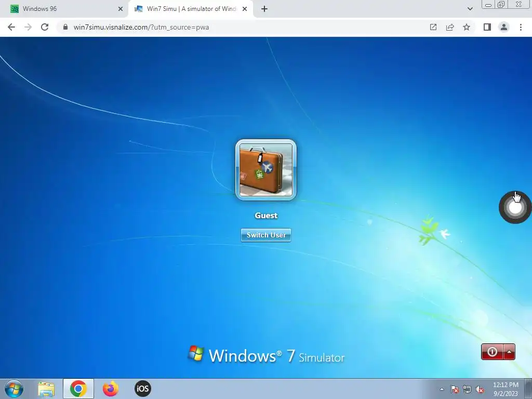Screen dimensions: 532x399
Task: Share this page icon
Action: pyautogui.click(x=450, y=27)
